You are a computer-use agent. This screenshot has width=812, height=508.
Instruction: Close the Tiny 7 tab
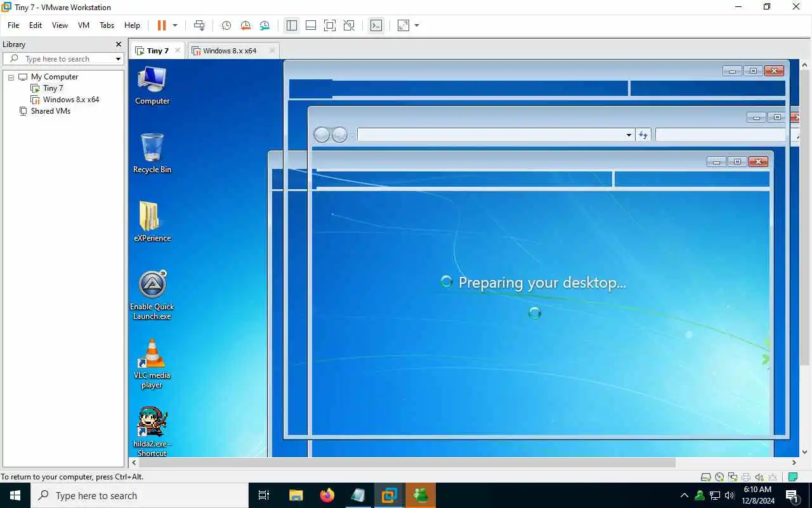(178, 51)
